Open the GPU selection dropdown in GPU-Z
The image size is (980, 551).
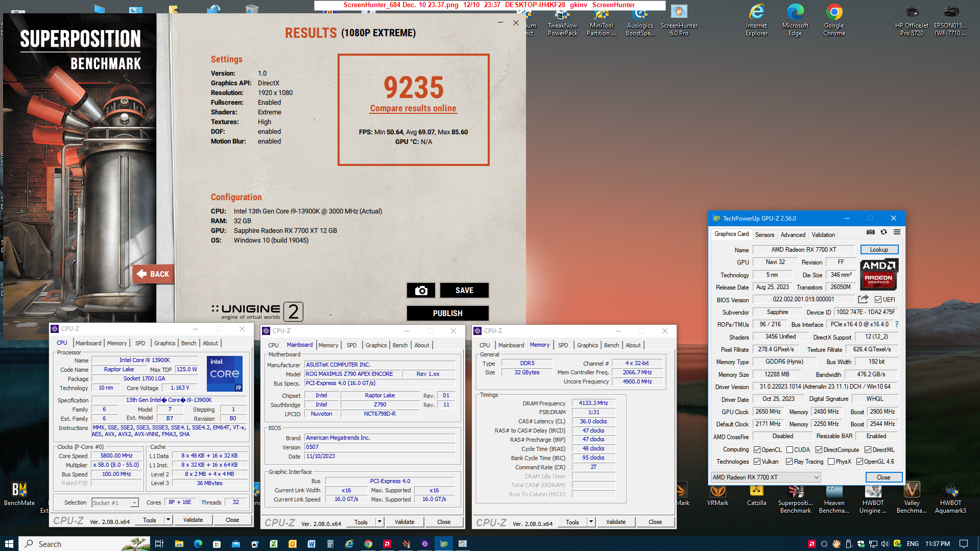tap(766, 477)
